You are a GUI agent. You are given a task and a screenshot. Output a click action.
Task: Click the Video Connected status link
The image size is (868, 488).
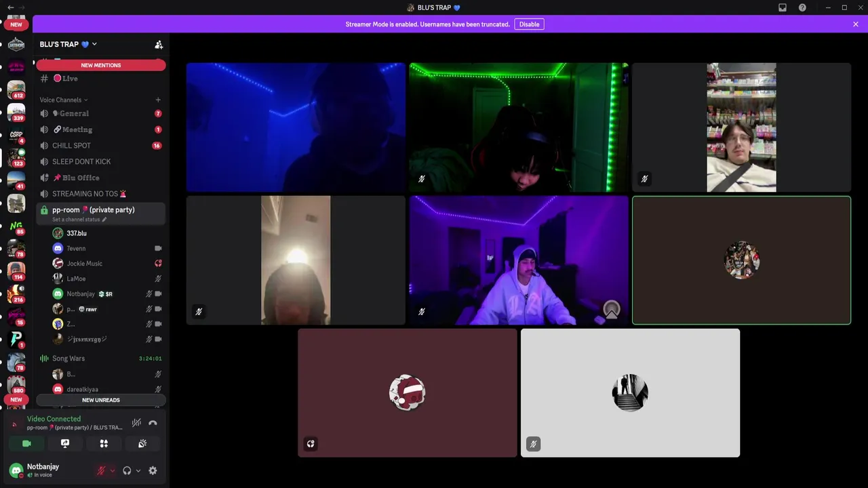coord(54,419)
